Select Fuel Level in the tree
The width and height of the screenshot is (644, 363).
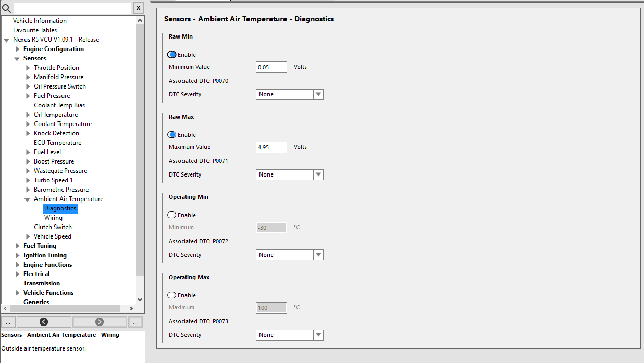[47, 152]
